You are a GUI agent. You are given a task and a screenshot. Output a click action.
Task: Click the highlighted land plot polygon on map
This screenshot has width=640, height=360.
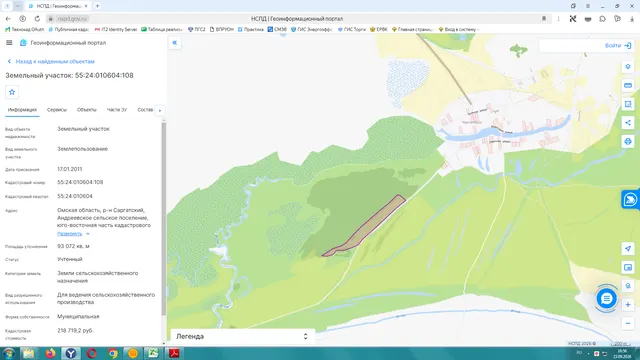pos(368,226)
